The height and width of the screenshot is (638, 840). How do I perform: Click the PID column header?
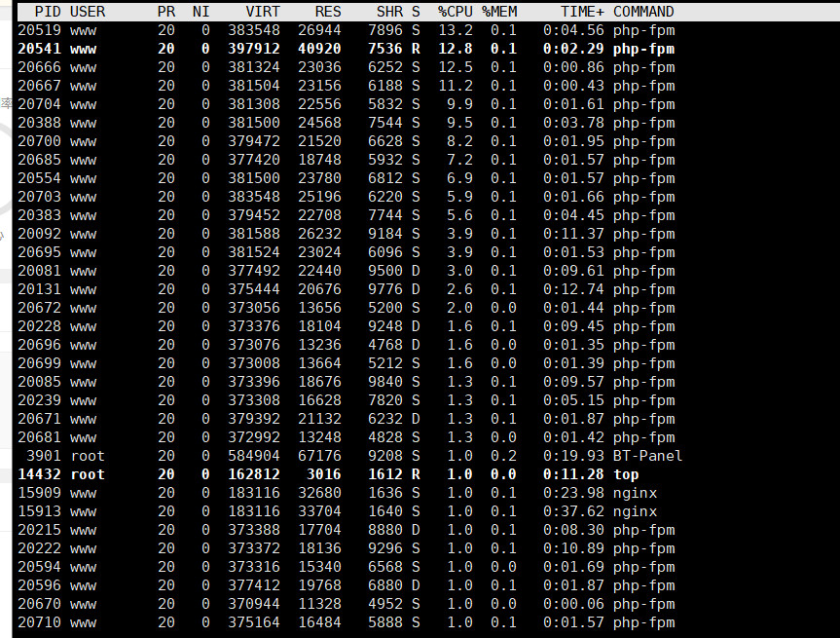click(48, 12)
